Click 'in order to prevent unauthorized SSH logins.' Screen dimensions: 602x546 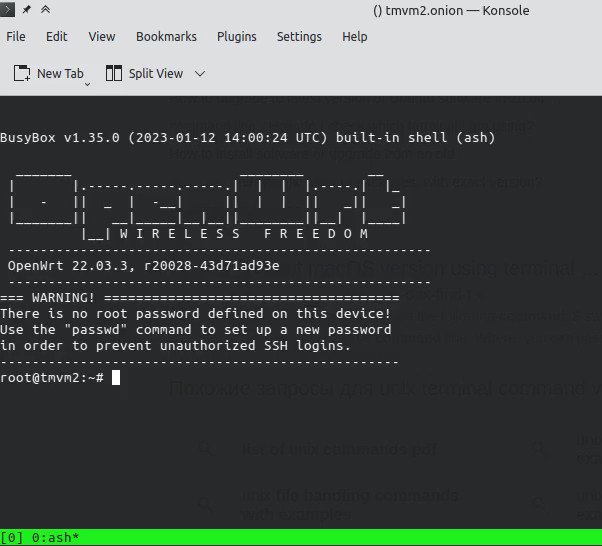[175, 346]
